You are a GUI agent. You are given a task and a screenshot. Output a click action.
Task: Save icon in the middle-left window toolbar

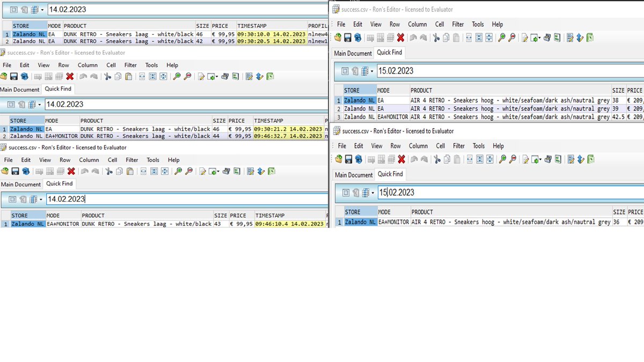click(14, 77)
